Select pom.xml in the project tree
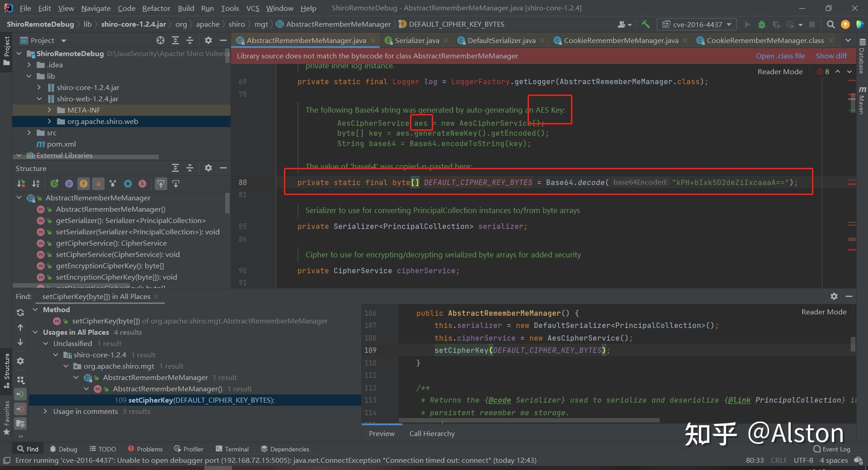Viewport: 868px width, 470px height. (x=61, y=144)
